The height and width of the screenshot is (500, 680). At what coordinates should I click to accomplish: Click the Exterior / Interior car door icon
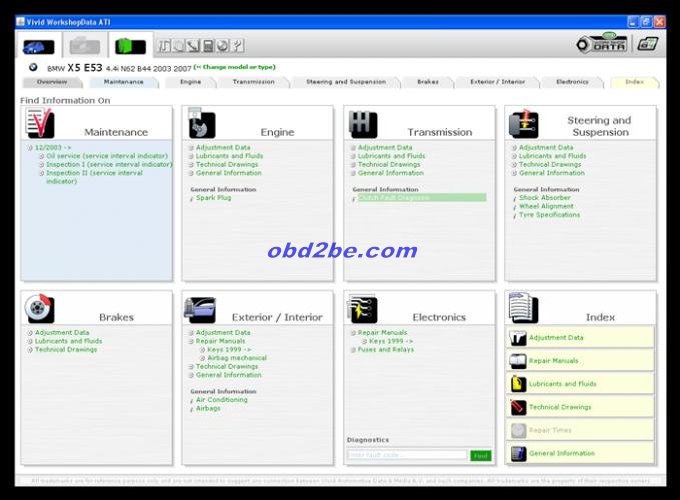(200, 310)
